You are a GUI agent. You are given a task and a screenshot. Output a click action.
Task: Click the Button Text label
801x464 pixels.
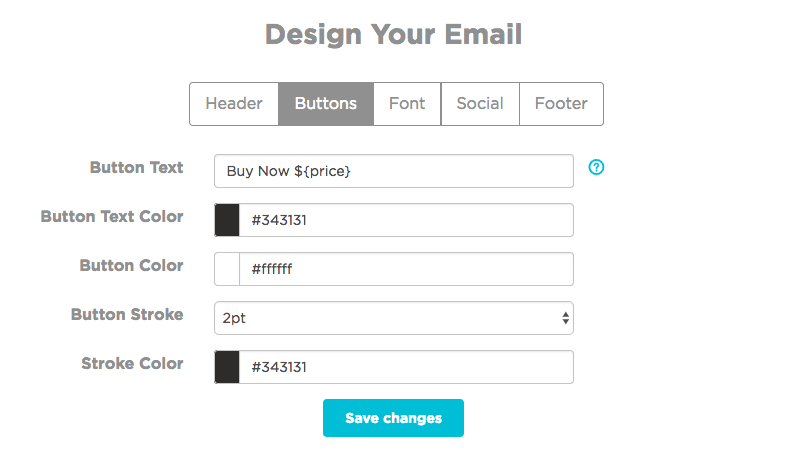tap(137, 168)
